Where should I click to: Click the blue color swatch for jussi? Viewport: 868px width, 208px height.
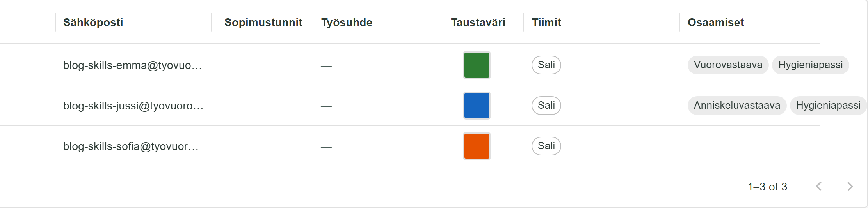(x=477, y=106)
